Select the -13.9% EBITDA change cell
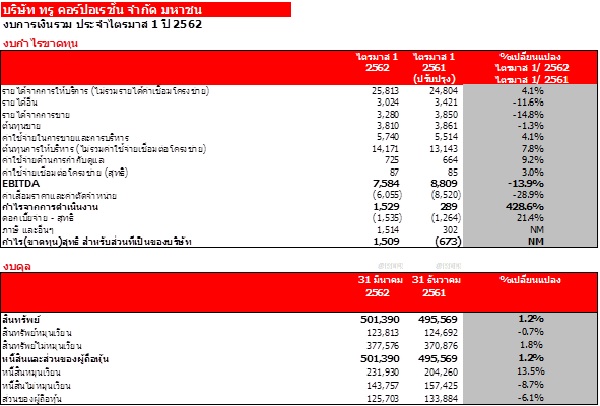This screenshot has width=600, height=406. pos(526,184)
